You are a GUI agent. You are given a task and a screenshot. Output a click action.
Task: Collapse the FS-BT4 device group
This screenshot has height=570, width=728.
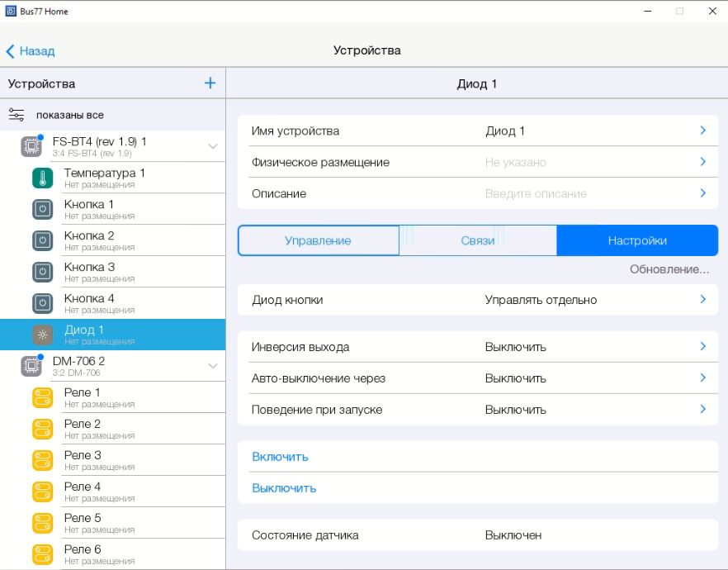point(212,146)
